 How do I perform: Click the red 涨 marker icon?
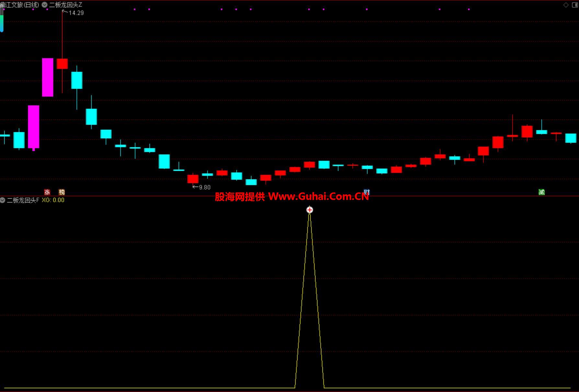pos(47,192)
